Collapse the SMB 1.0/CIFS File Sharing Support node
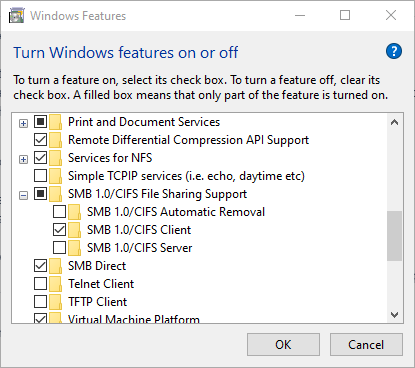Viewport: 415px width, 368px height. (23, 196)
